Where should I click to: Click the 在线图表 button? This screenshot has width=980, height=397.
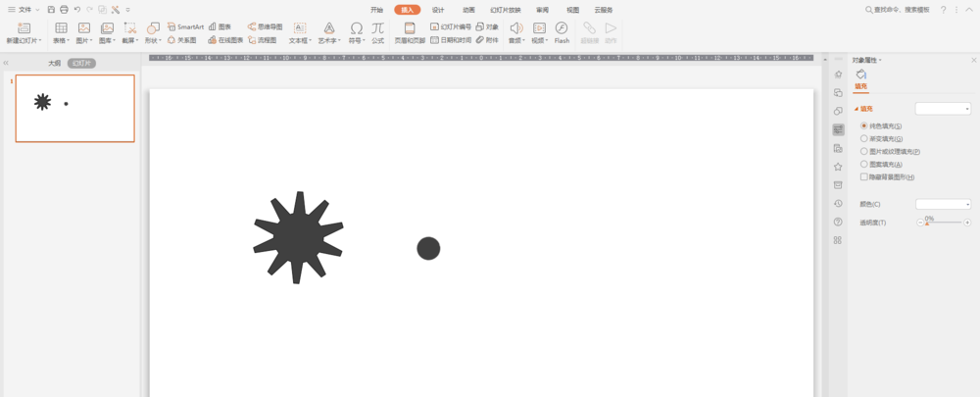(225, 40)
